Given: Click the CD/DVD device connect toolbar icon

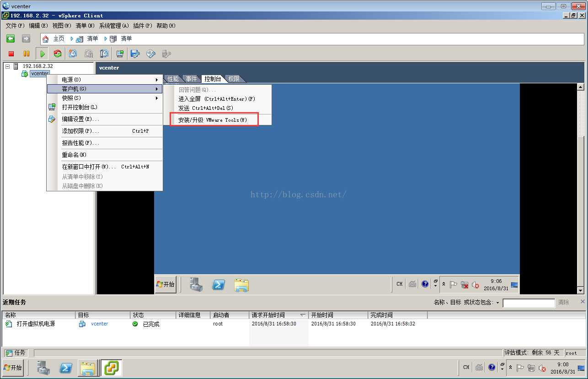Looking at the screenshot, I should [x=150, y=54].
